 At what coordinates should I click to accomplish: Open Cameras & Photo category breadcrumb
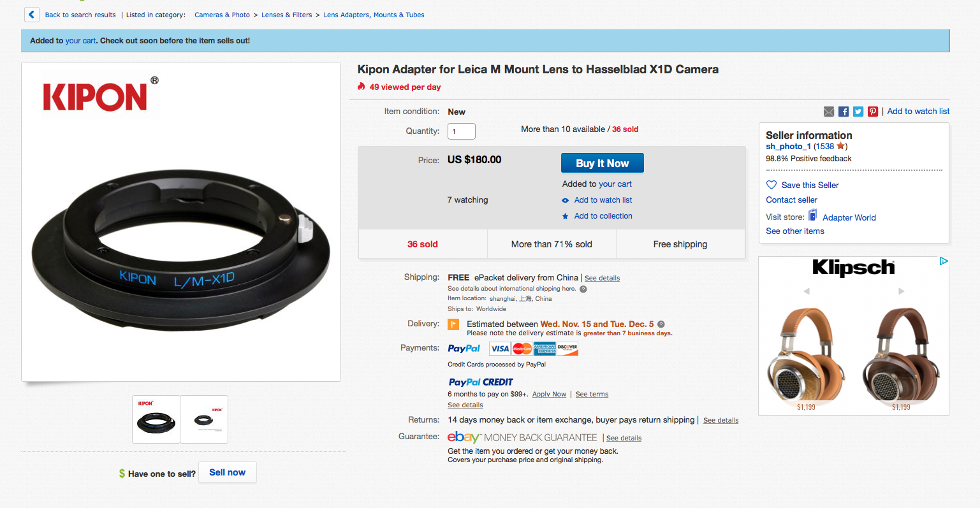pyautogui.click(x=222, y=15)
